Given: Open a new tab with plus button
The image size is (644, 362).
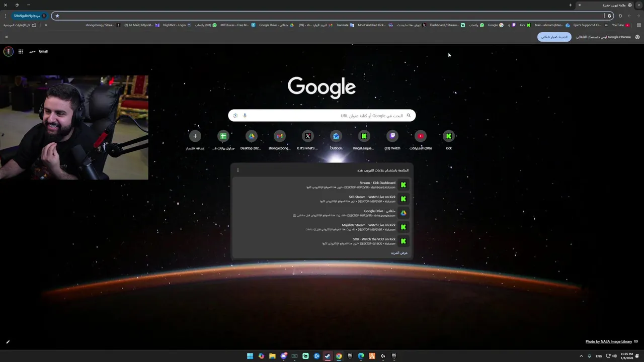Looking at the screenshot, I should [x=571, y=5].
